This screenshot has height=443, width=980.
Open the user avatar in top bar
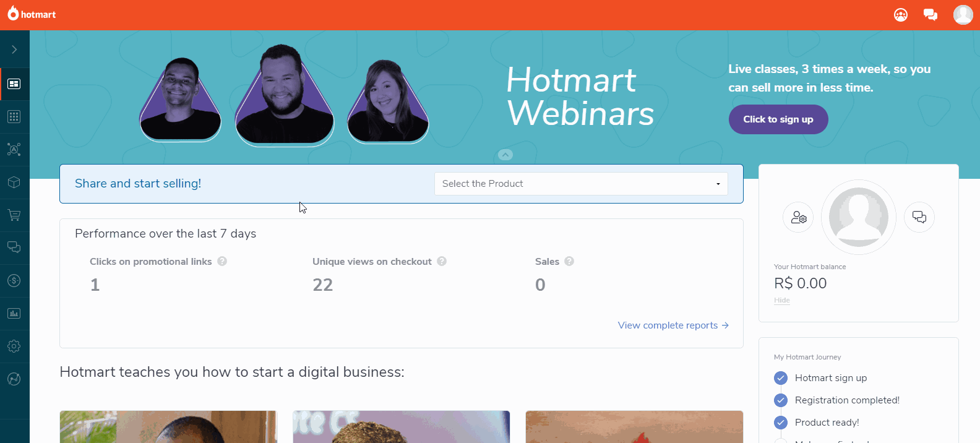point(963,15)
